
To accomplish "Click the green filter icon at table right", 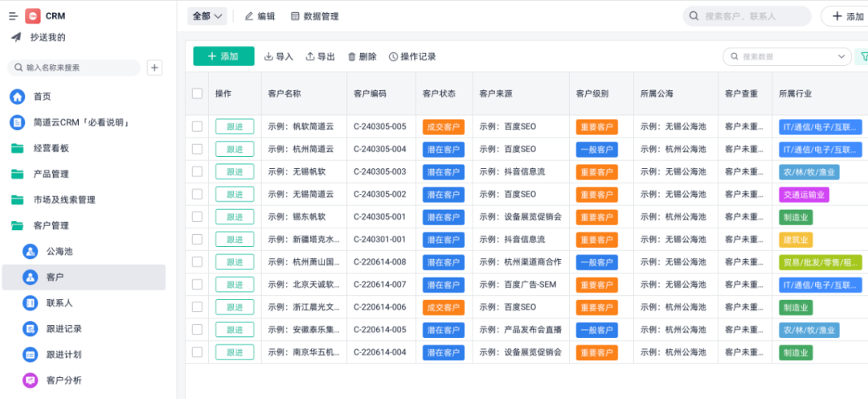I will tap(863, 56).
